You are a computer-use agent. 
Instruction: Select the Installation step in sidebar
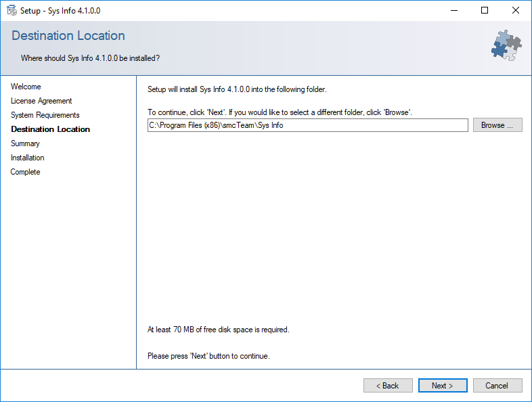click(x=28, y=158)
